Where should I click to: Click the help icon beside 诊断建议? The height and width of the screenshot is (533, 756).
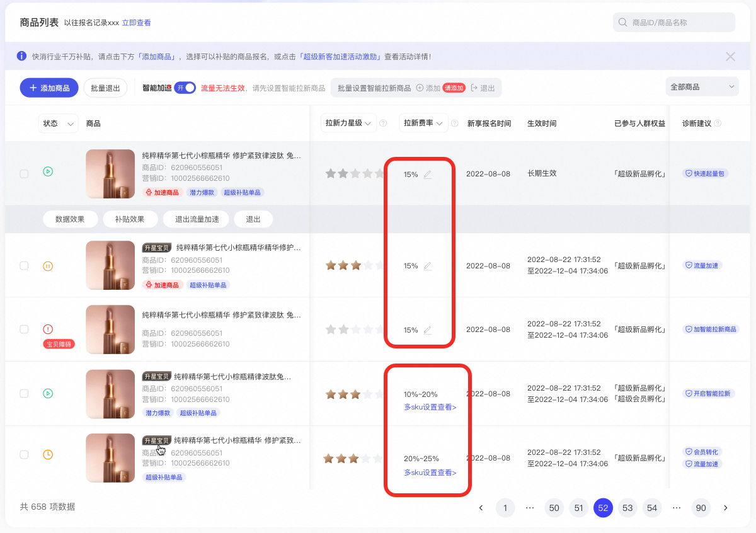coord(718,123)
